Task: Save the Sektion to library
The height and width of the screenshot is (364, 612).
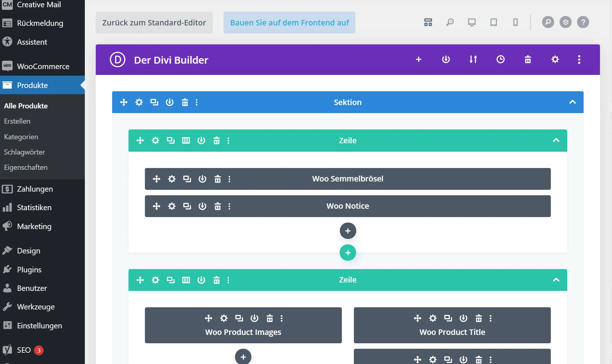Action: click(x=170, y=102)
